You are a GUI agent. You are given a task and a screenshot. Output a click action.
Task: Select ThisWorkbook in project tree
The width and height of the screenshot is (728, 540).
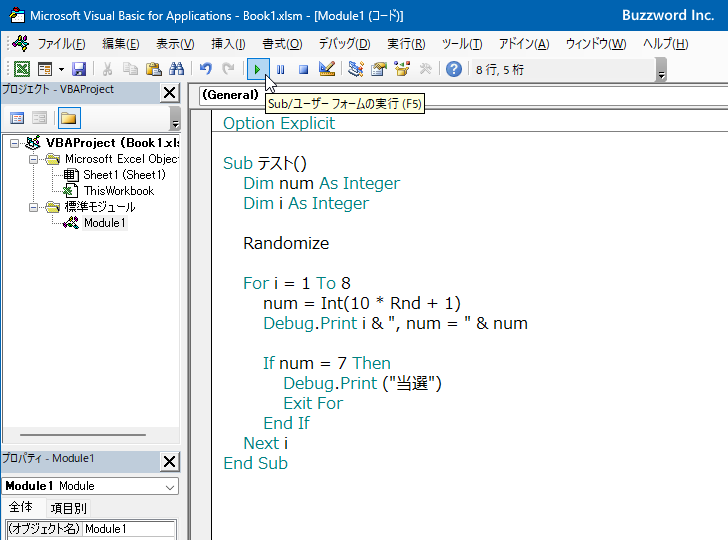pos(119,191)
